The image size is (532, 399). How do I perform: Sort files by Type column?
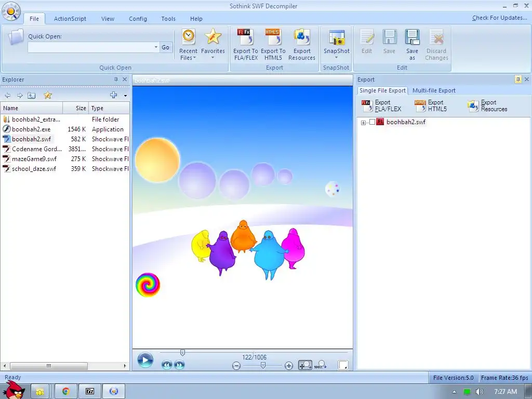pos(109,108)
